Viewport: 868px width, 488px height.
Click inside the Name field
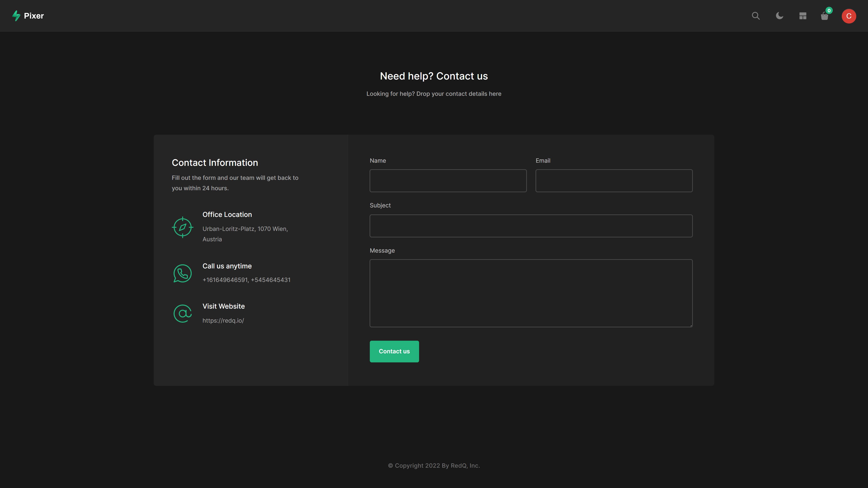448,181
